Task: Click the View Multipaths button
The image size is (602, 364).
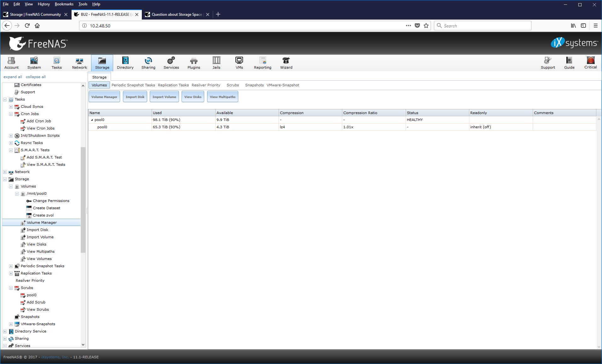Action: coord(223,97)
